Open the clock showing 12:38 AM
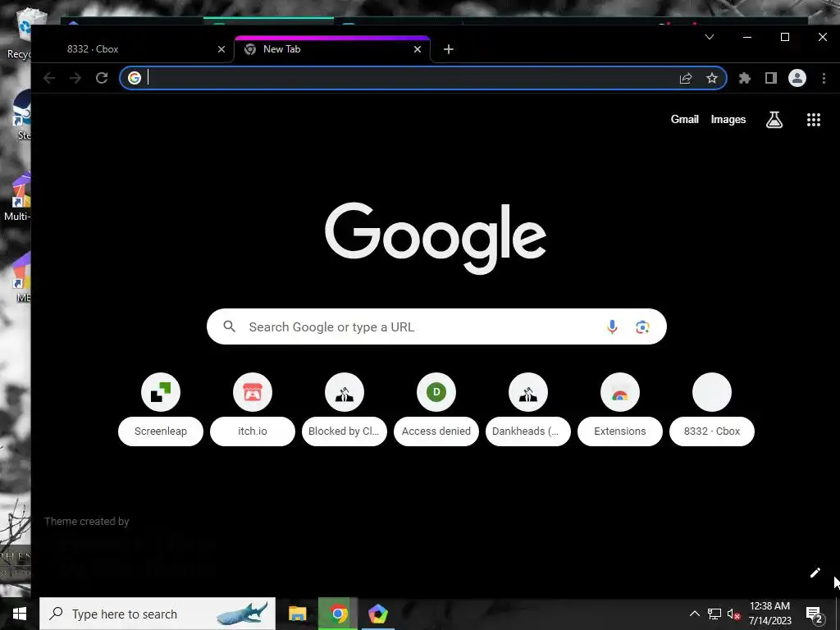The image size is (840, 630). 769,614
